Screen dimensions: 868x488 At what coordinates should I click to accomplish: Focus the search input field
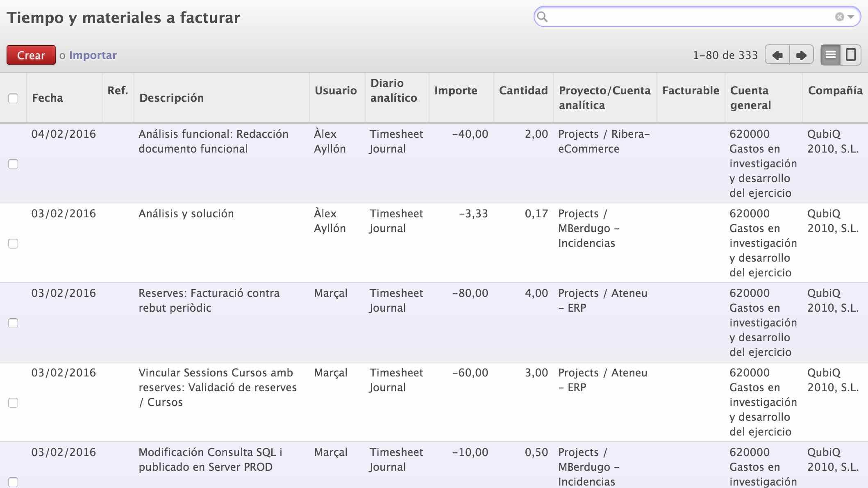point(688,17)
